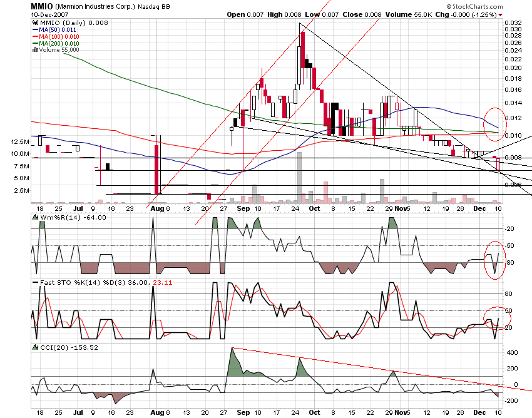Click the red down arrow beside Chg
Image resolution: width=532 pixels, height=418 pixels.
tap(501, 15)
